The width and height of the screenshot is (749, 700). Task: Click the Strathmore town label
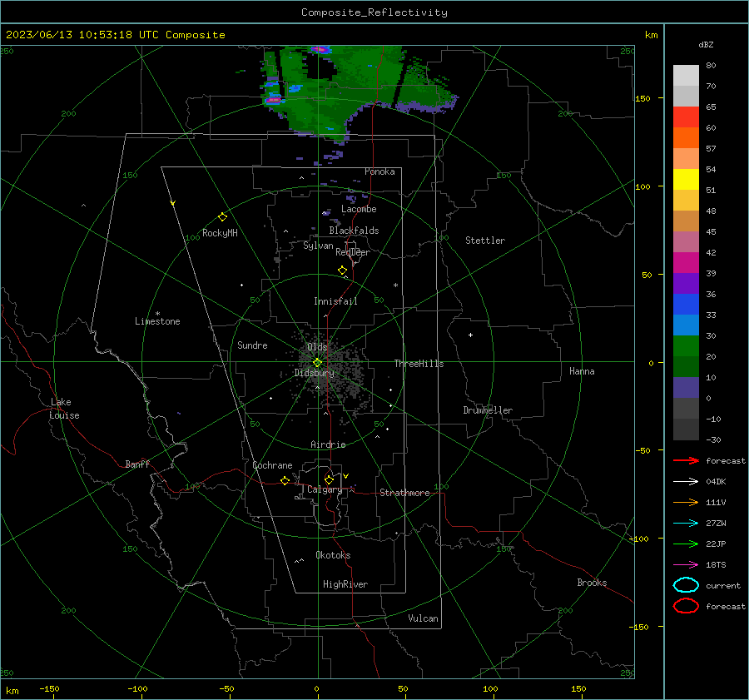coord(404,493)
